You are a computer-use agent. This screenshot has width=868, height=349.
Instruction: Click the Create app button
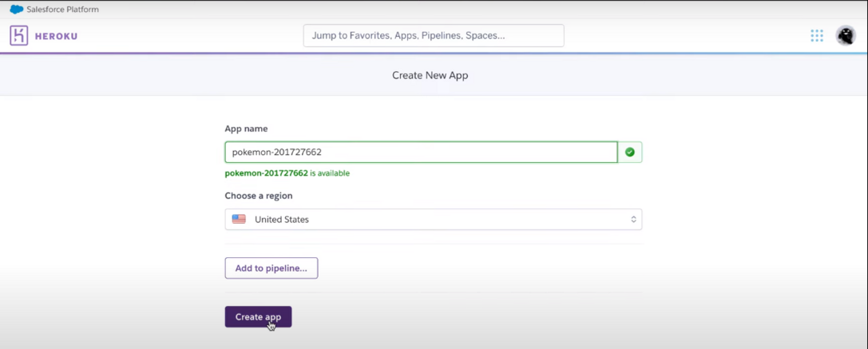[258, 317]
